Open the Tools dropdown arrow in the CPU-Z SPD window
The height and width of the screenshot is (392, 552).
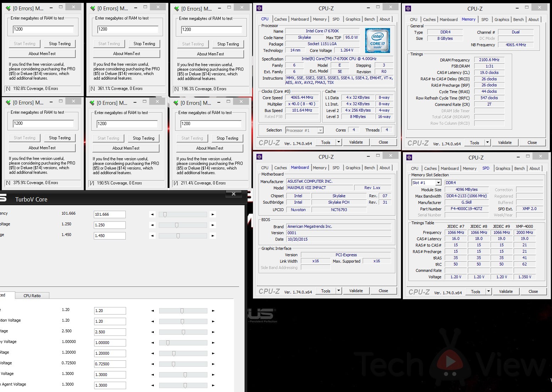pos(488,291)
